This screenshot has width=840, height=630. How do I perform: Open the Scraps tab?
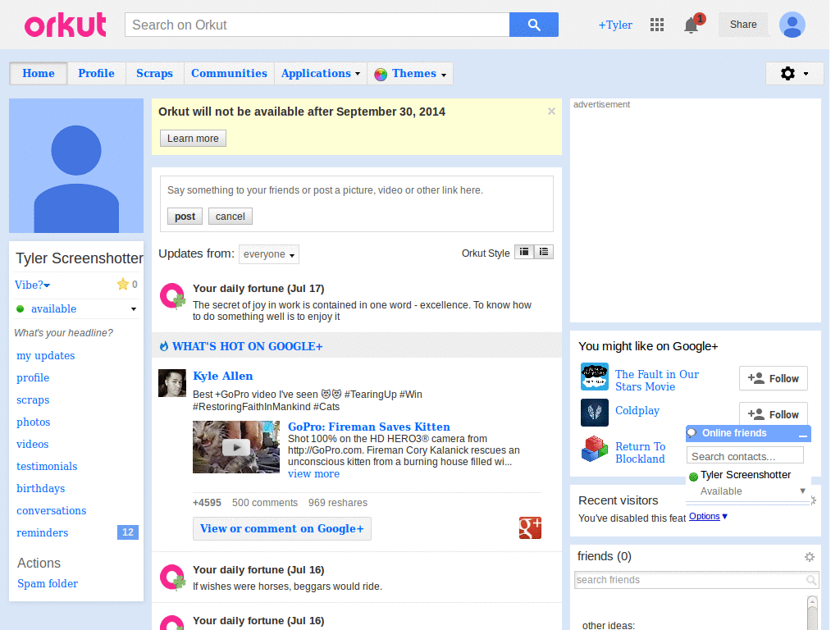point(154,73)
